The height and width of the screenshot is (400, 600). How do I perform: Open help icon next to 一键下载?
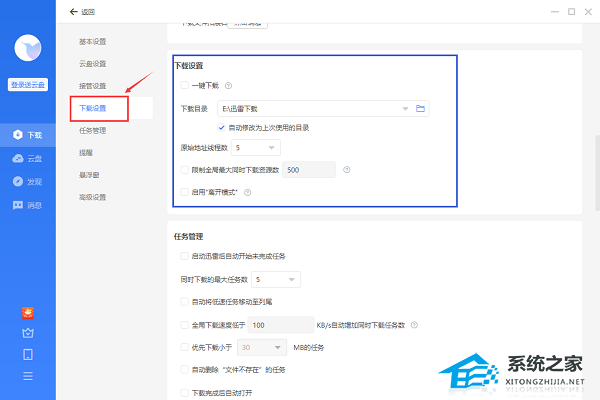(x=228, y=86)
